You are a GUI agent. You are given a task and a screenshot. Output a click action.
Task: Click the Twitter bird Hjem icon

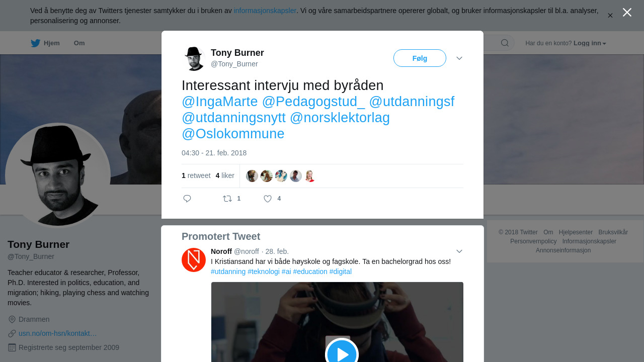click(35, 43)
